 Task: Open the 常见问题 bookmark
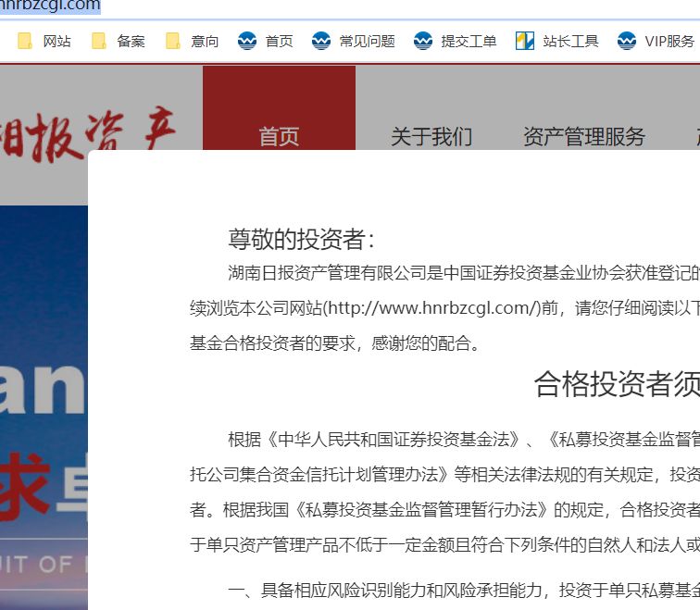click(354, 41)
